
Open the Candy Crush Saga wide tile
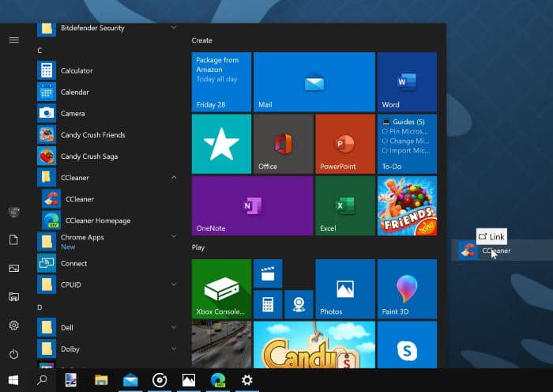314,345
